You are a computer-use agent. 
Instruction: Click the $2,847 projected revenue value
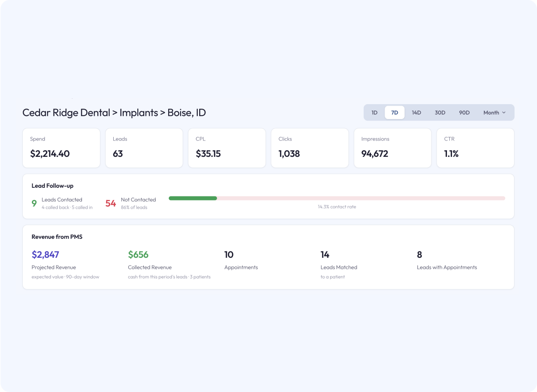point(45,255)
